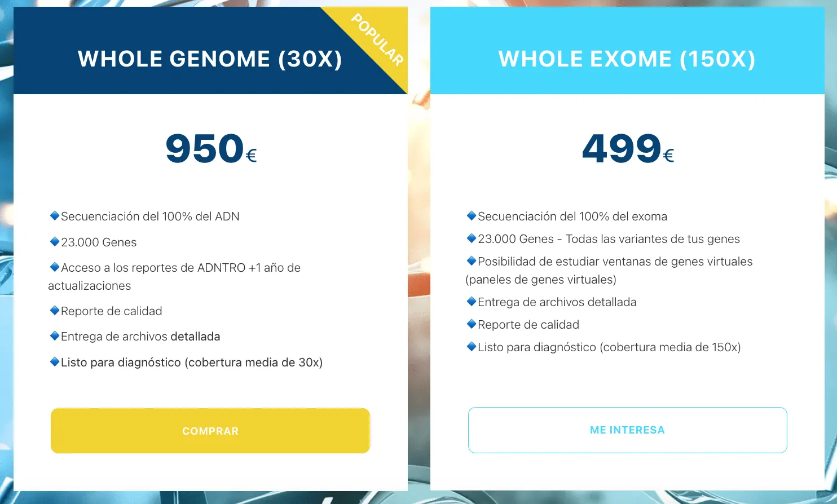Screen dimensions: 837x504
Task: Click the 950€ price
Action: pyautogui.click(x=211, y=149)
